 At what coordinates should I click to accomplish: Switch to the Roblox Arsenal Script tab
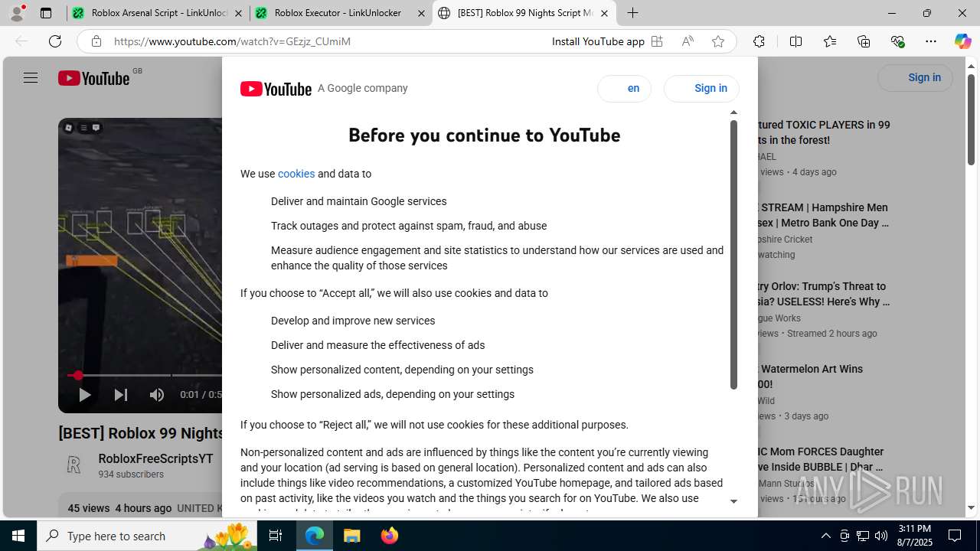pyautogui.click(x=158, y=13)
